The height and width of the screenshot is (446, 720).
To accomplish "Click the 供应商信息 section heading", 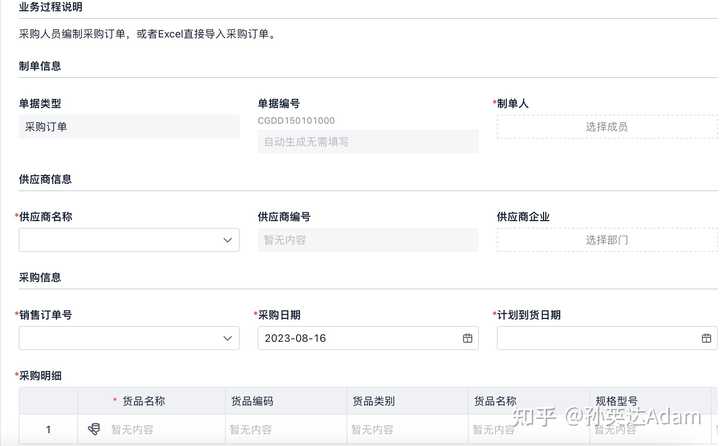I will (x=45, y=179).
